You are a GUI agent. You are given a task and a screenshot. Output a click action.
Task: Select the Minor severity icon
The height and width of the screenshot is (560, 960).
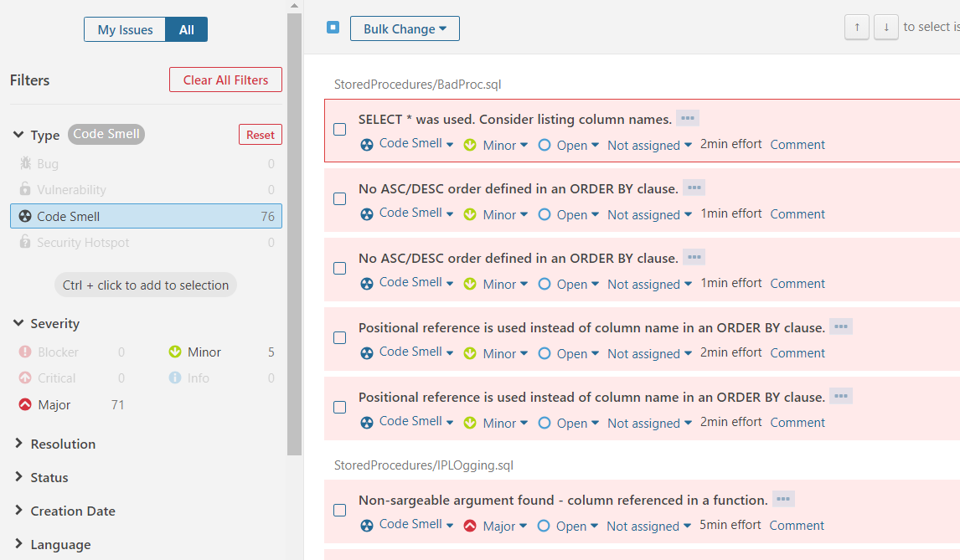[175, 352]
